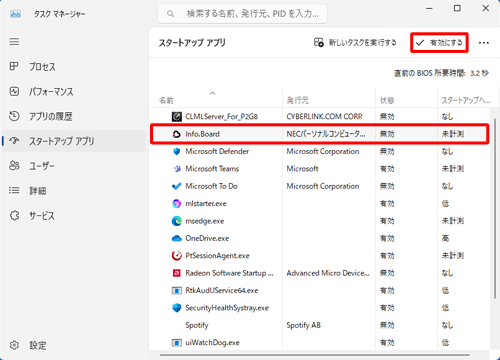Screen dimensions: 500x360
Task: Click the SecurityHealthSystray.exe shield icon
Action: pyautogui.click(x=177, y=308)
